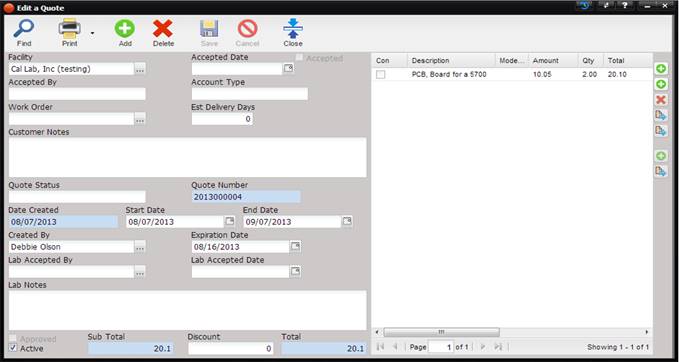Click the Customer Notes text area

(188, 157)
